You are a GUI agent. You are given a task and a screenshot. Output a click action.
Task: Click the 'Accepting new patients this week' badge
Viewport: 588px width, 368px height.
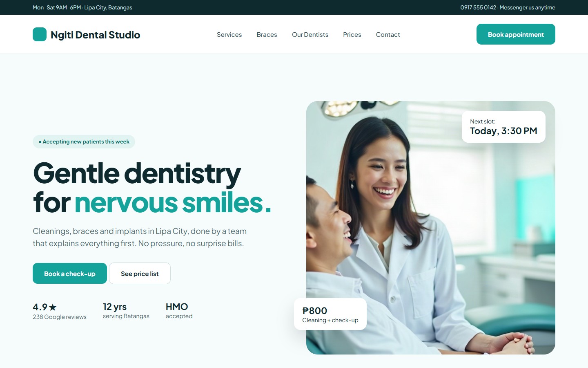pos(84,141)
